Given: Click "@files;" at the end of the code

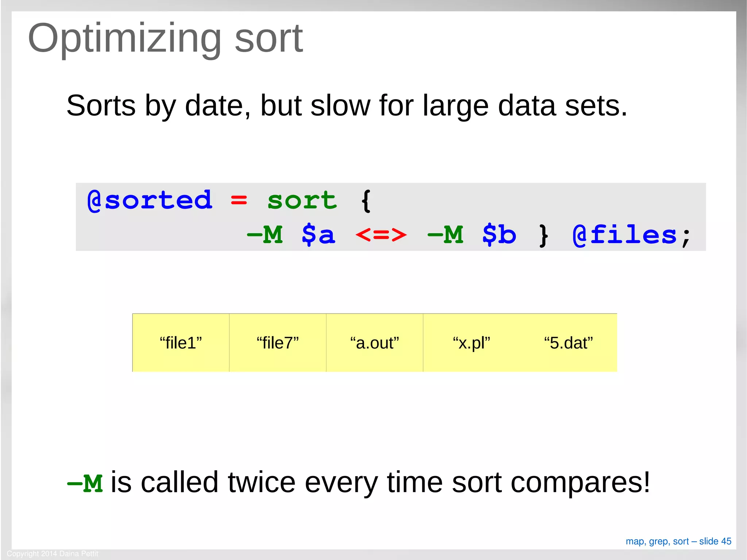Looking at the screenshot, I should click(631, 235).
